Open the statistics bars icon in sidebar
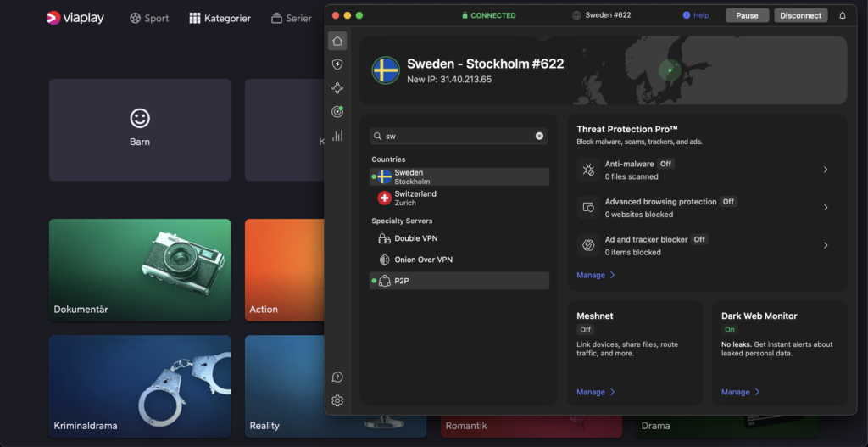The image size is (868, 447). pos(337,136)
